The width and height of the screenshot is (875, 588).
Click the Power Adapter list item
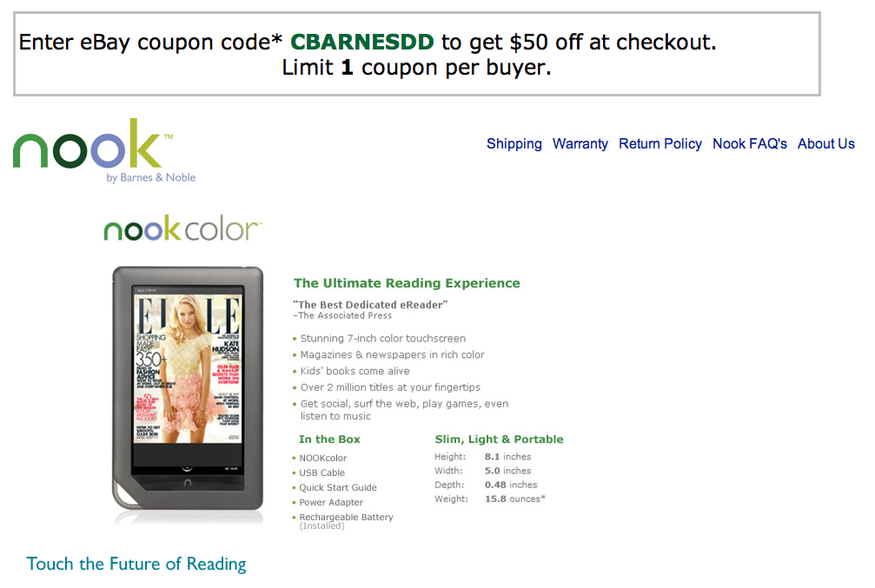pyautogui.click(x=331, y=503)
